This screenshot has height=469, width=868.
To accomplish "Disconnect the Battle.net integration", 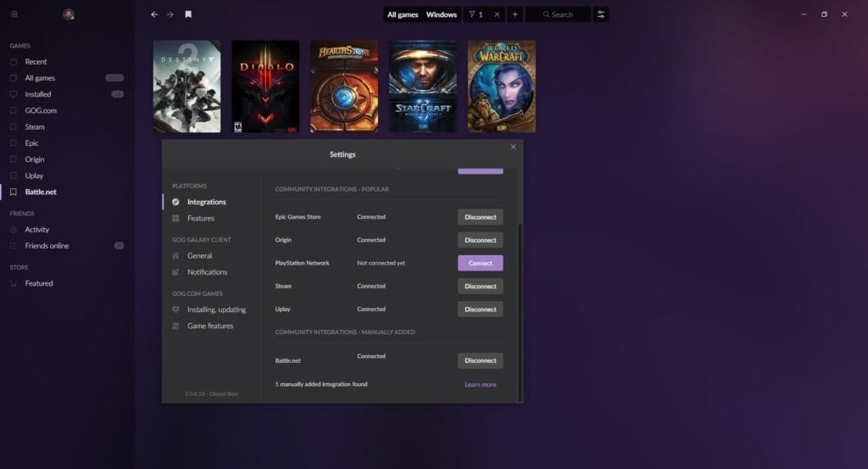I will point(480,360).
